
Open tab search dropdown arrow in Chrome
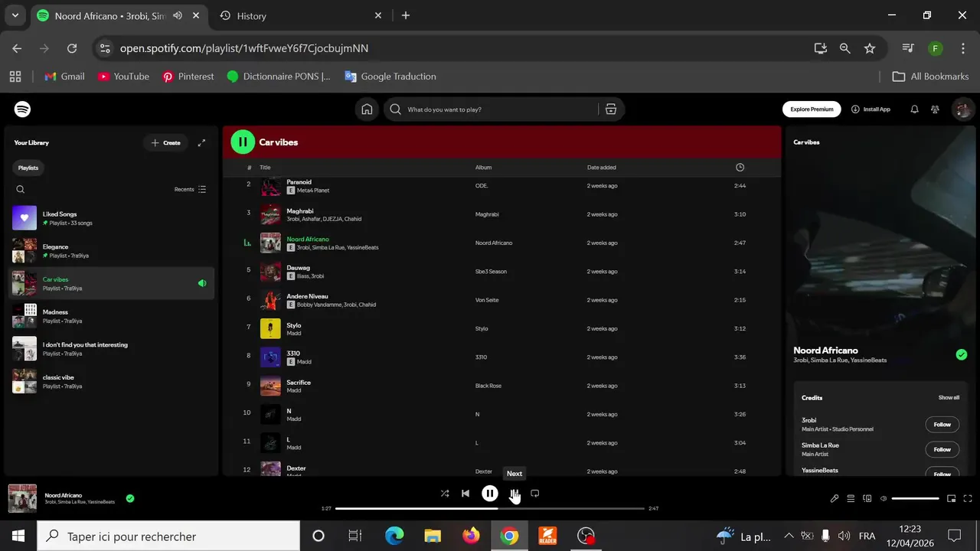coord(15,15)
